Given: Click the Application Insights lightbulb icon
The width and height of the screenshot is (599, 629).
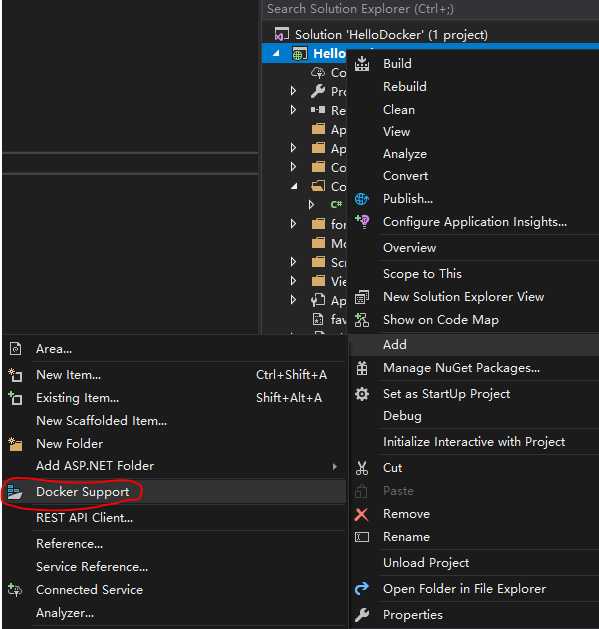Looking at the screenshot, I should point(362,221).
